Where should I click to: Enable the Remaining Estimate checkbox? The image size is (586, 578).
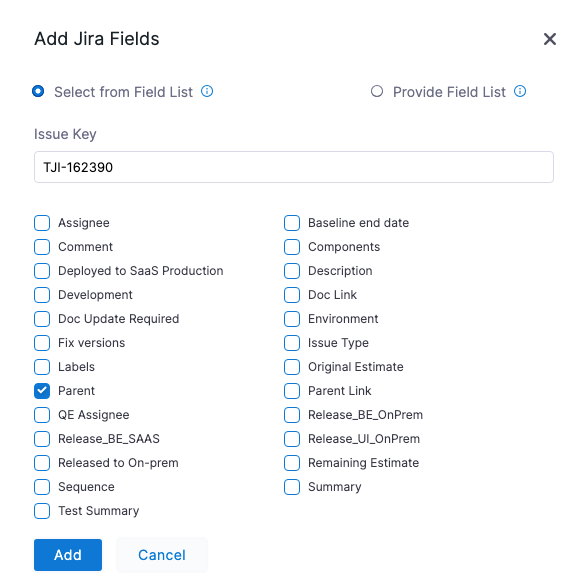(x=292, y=463)
